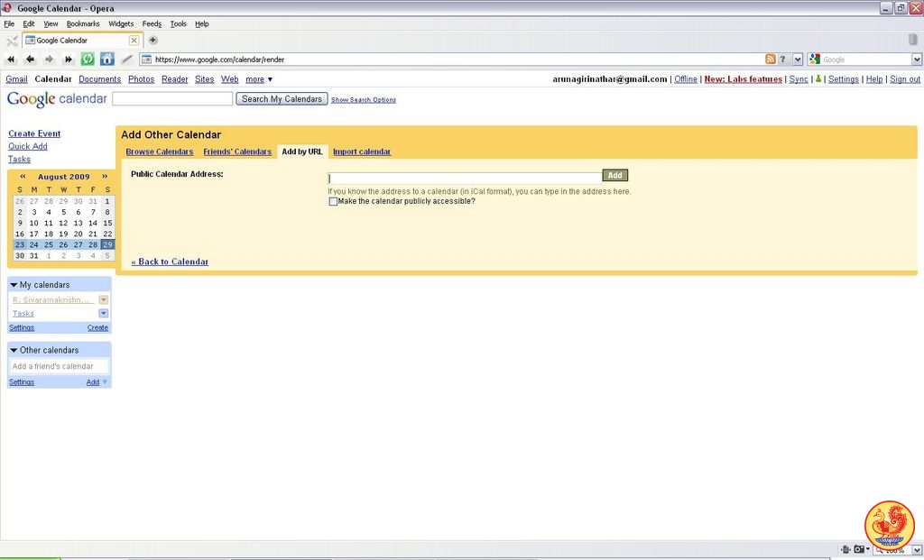Screen dimensions: 924x560
Task: Click the Fast Forward icon
Action: [69, 59]
